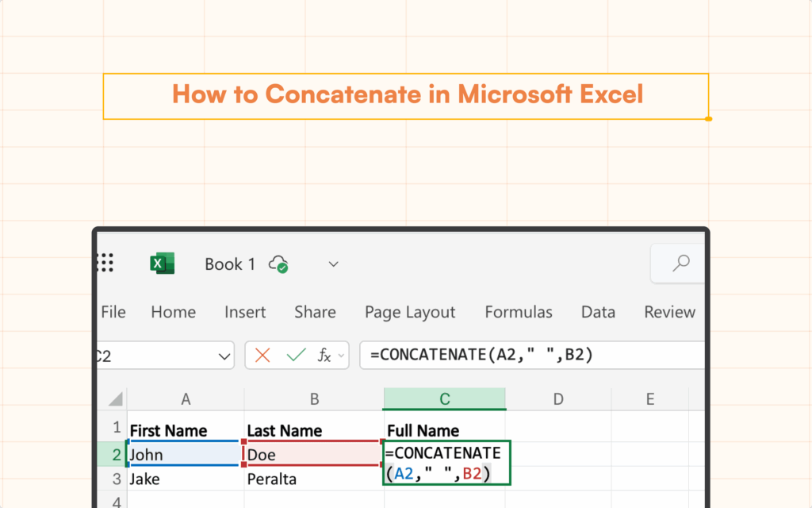Click the Book 1 workbook name
This screenshot has width=812, height=508.
[230, 264]
